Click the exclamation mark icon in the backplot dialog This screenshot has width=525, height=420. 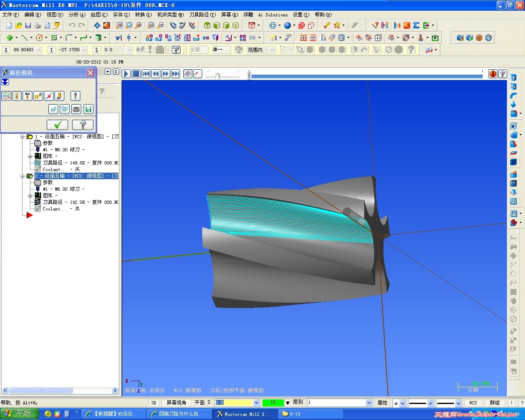(75, 96)
